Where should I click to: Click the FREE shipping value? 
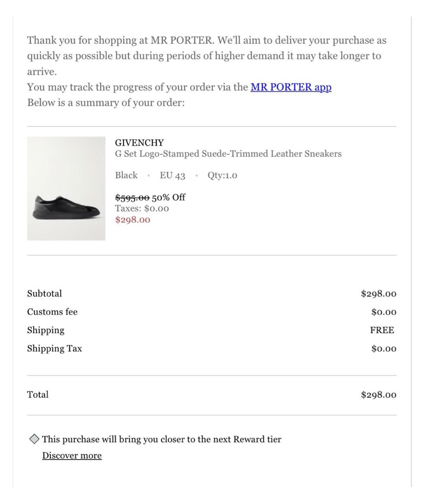coord(382,330)
